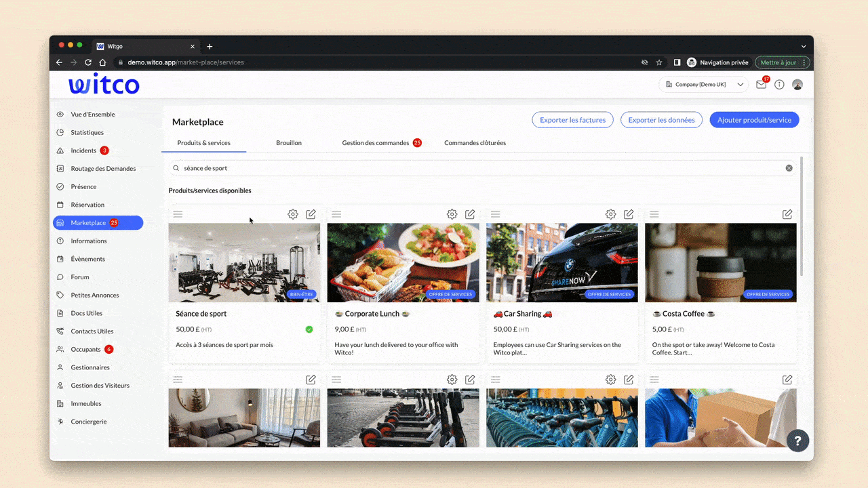Click the Witco logo
The image size is (868, 488).
104,85
